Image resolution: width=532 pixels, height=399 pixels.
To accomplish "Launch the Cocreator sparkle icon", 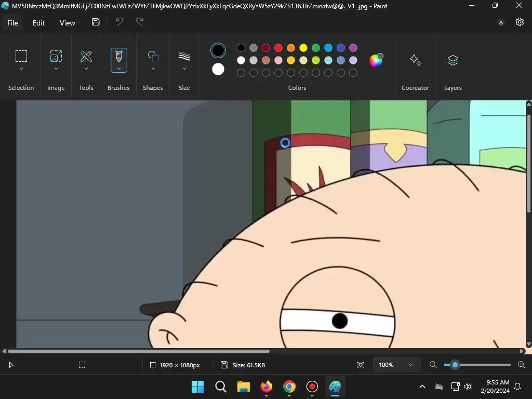I will coord(415,60).
